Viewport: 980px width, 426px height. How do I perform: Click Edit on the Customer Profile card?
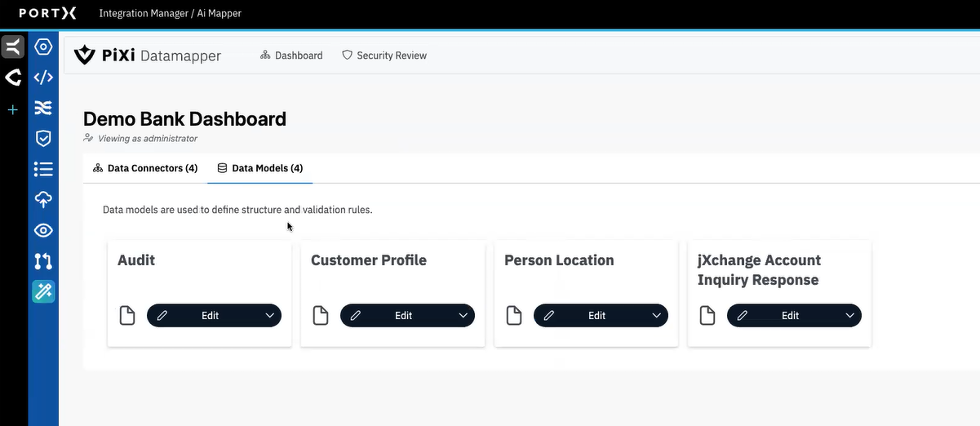tap(403, 316)
